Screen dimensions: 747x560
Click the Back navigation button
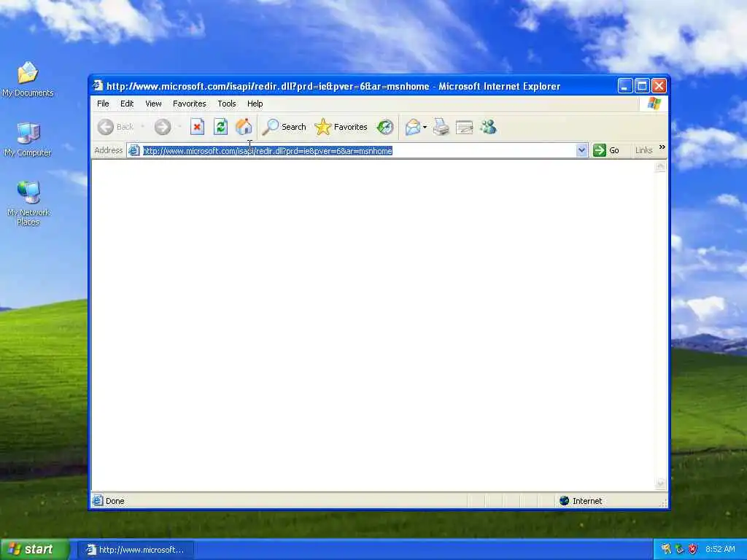tap(115, 127)
